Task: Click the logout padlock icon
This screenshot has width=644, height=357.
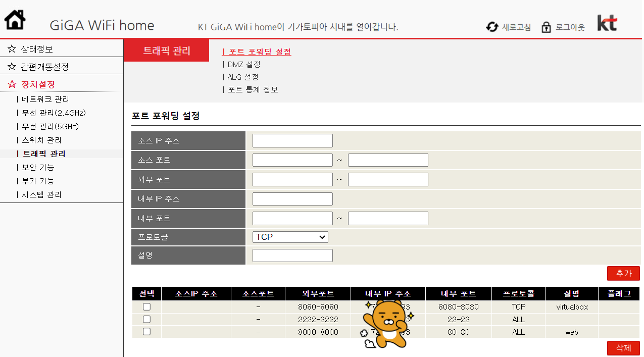Action: [546, 27]
